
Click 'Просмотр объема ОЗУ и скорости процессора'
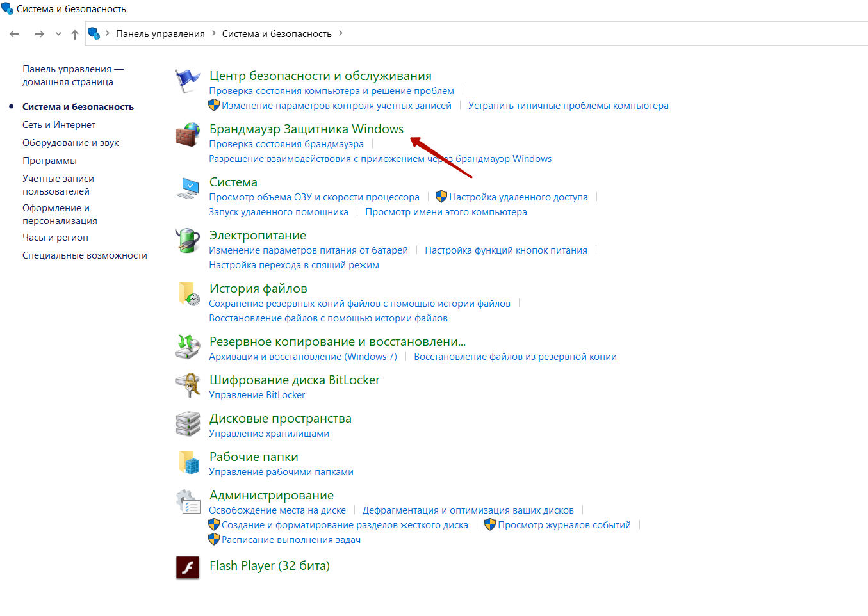pyautogui.click(x=314, y=197)
